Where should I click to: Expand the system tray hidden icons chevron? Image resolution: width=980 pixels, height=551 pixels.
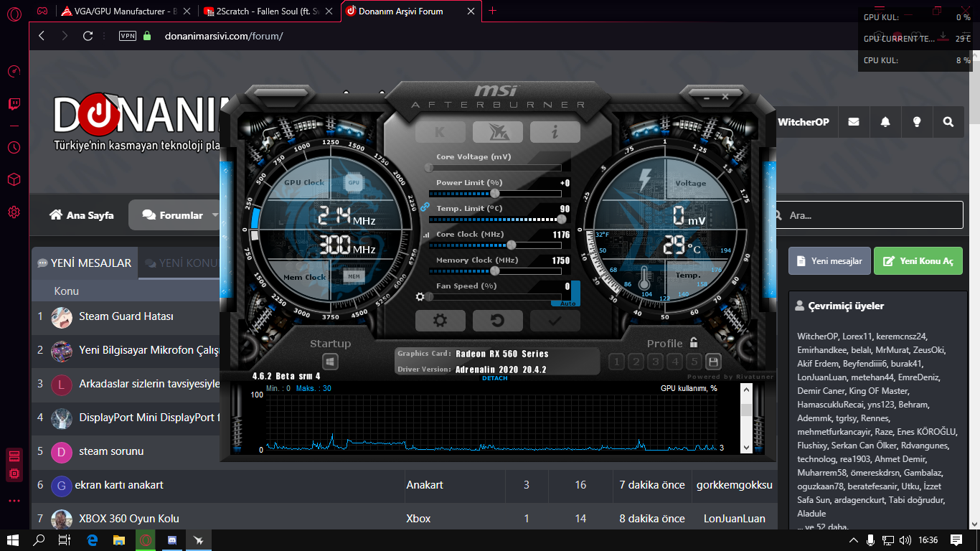(853, 540)
